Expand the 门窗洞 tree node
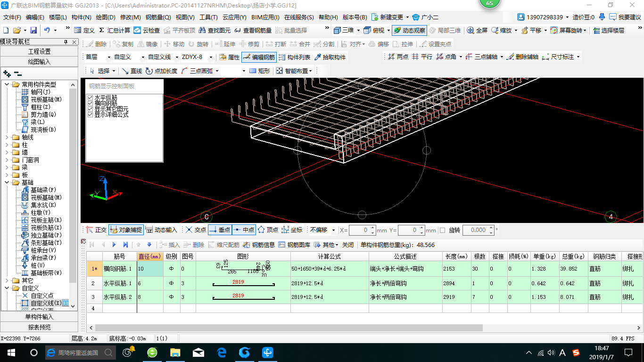The image size is (644, 362). click(7, 160)
